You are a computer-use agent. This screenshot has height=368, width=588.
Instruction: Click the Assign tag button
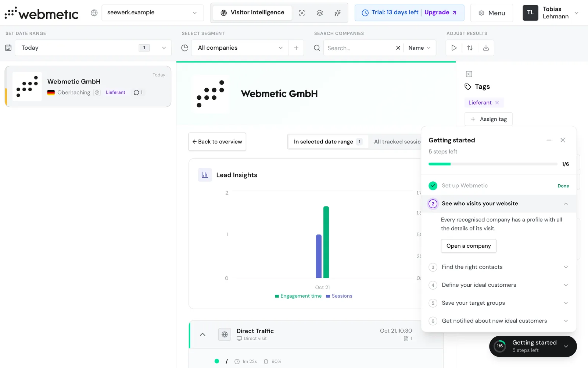click(488, 119)
